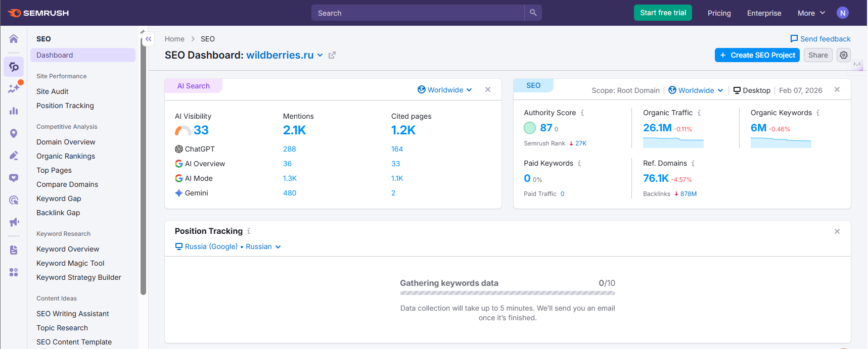Screen dimensions: 868x349
Task: Open the More menu in header
Action: tap(811, 13)
